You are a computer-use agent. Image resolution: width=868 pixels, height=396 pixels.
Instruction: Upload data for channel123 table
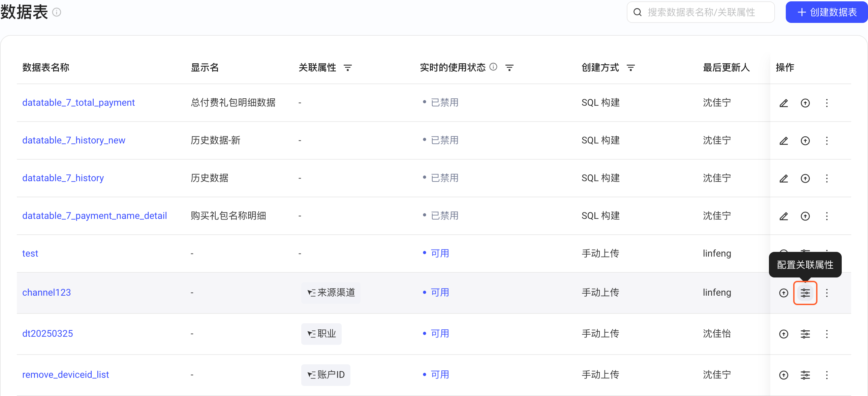784,293
